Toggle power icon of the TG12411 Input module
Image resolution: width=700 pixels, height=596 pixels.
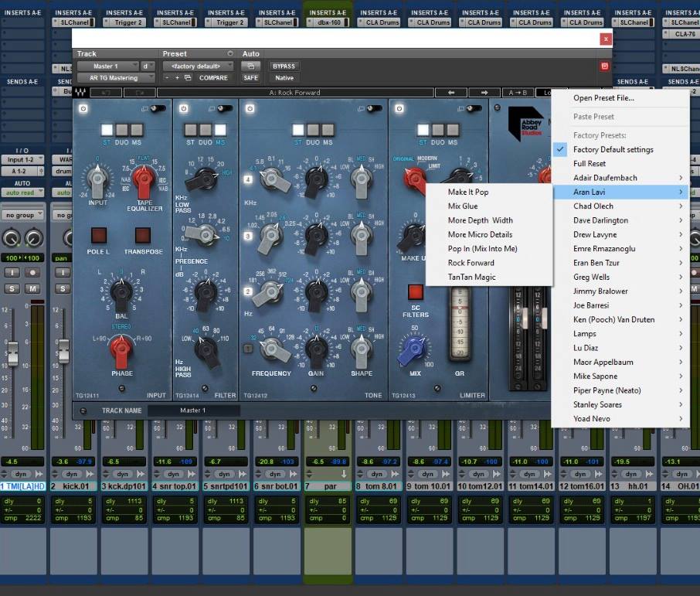pyautogui.click(x=83, y=108)
